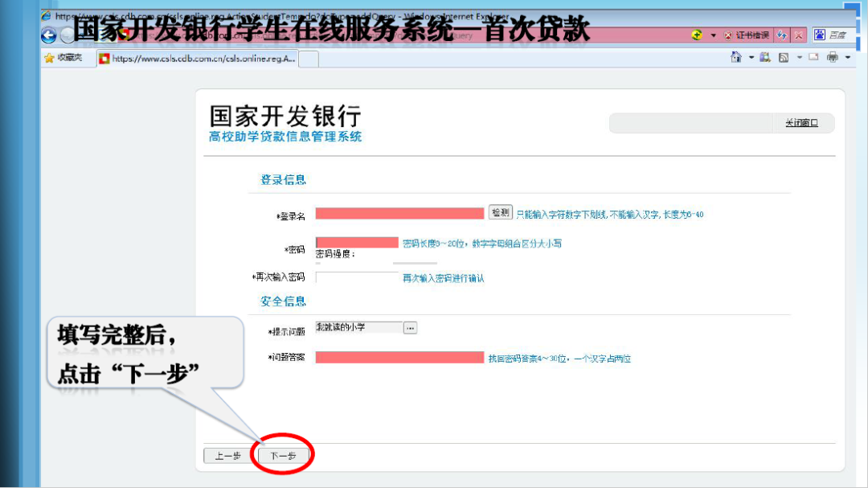Click the RSS feeds icon
868x488 pixels.
[784, 57]
